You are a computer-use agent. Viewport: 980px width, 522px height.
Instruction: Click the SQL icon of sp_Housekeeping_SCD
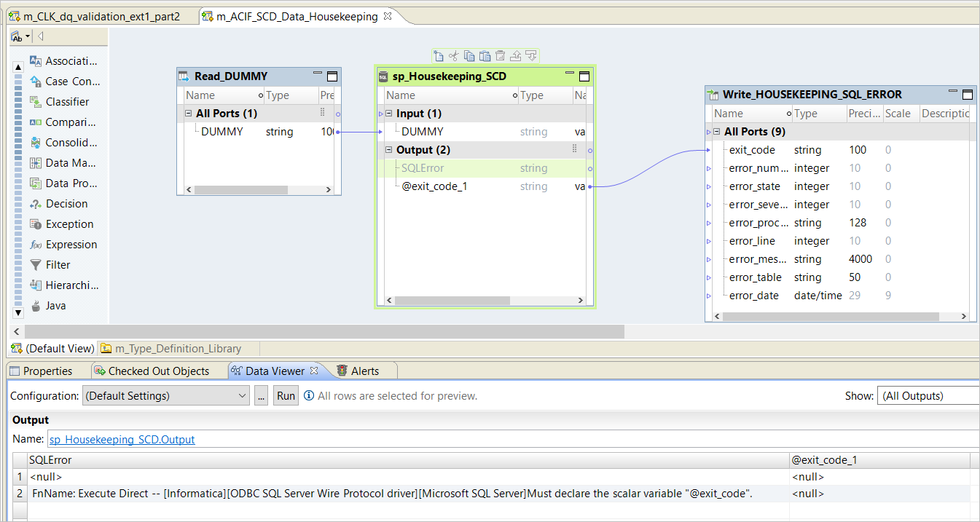tap(383, 76)
